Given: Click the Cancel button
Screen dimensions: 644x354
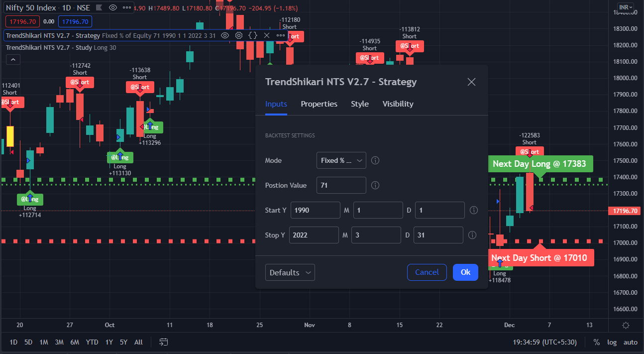Looking at the screenshot, I should (427, 272).
